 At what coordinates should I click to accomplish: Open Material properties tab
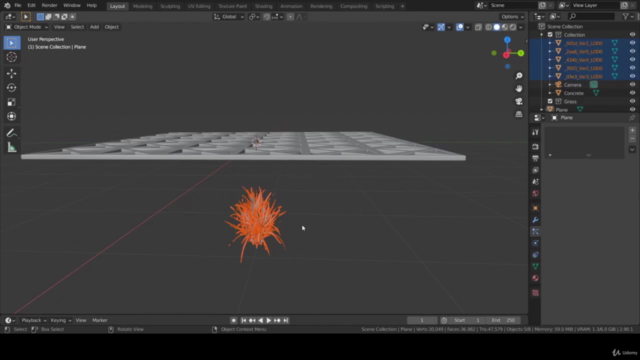coord(536,278)
